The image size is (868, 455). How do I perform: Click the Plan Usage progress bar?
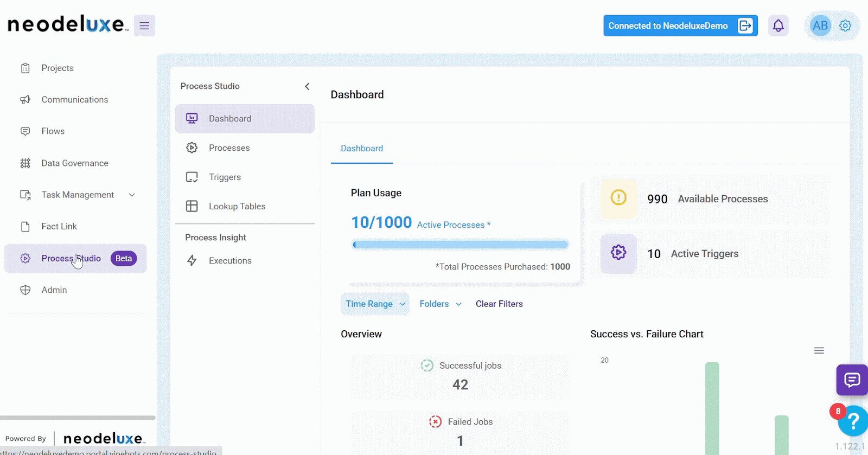point(460,245)
